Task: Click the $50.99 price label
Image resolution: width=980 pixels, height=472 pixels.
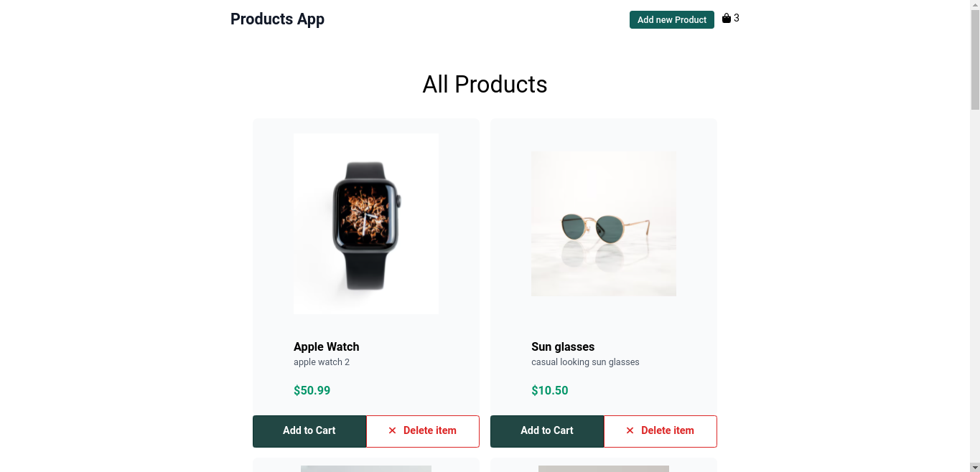Action: (312, 390)
